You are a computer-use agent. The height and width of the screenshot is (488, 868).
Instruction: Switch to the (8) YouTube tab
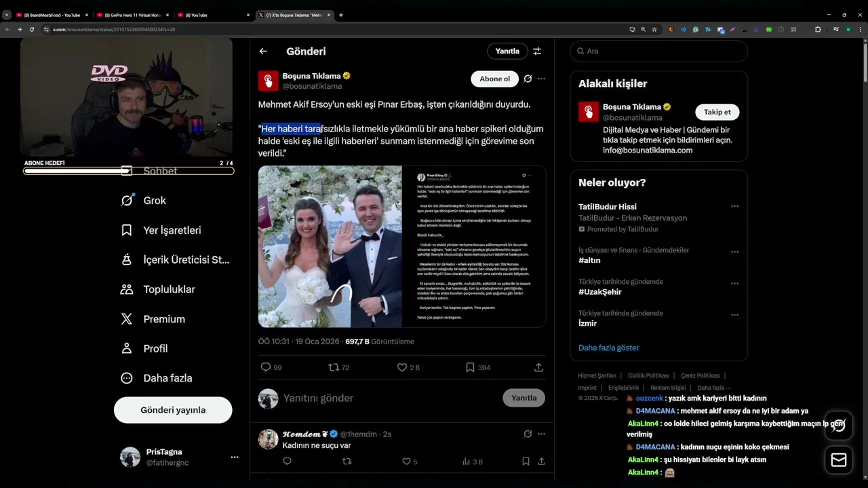point(213,15)
